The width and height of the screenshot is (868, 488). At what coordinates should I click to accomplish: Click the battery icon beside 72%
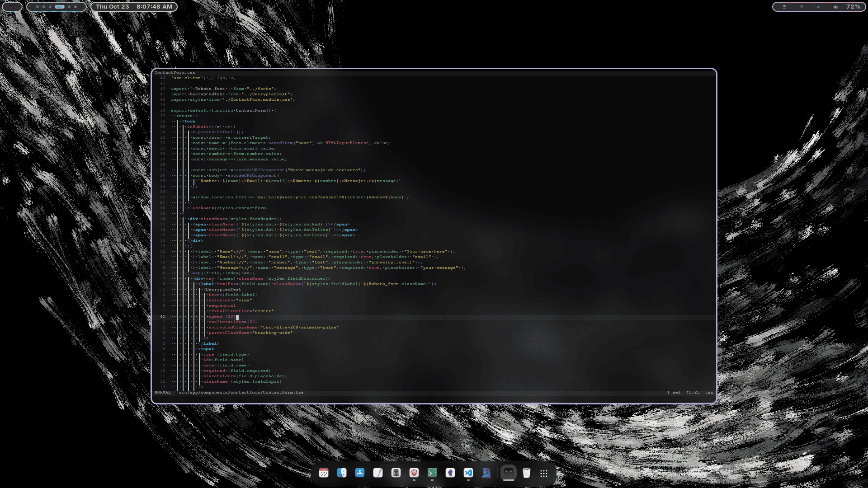(x=835, y=7)
